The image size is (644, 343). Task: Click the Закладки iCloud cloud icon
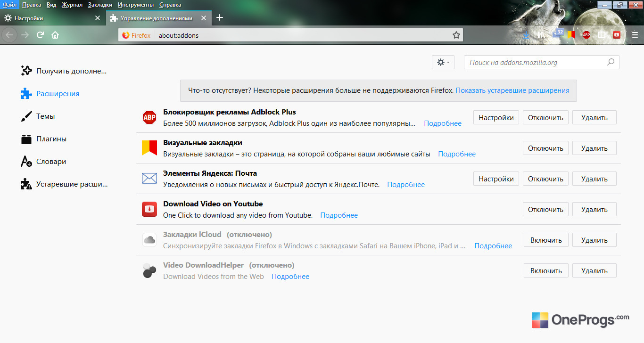coord(149,240)
